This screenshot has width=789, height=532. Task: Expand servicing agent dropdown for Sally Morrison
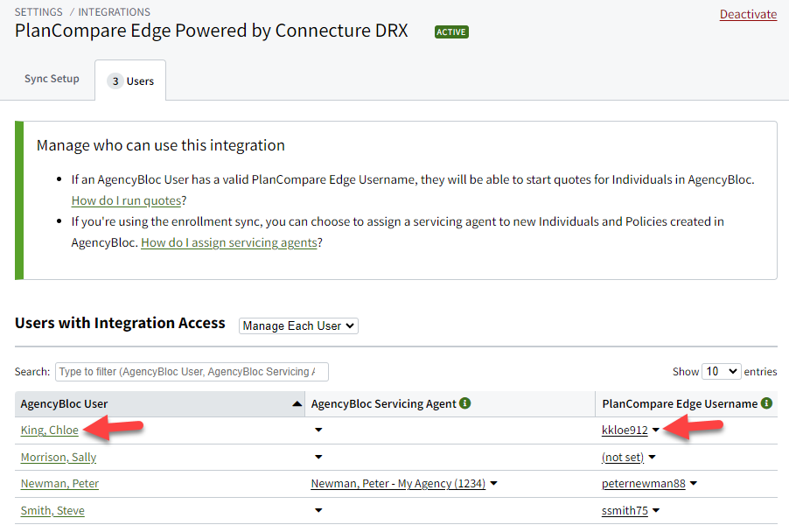point(318,457)
